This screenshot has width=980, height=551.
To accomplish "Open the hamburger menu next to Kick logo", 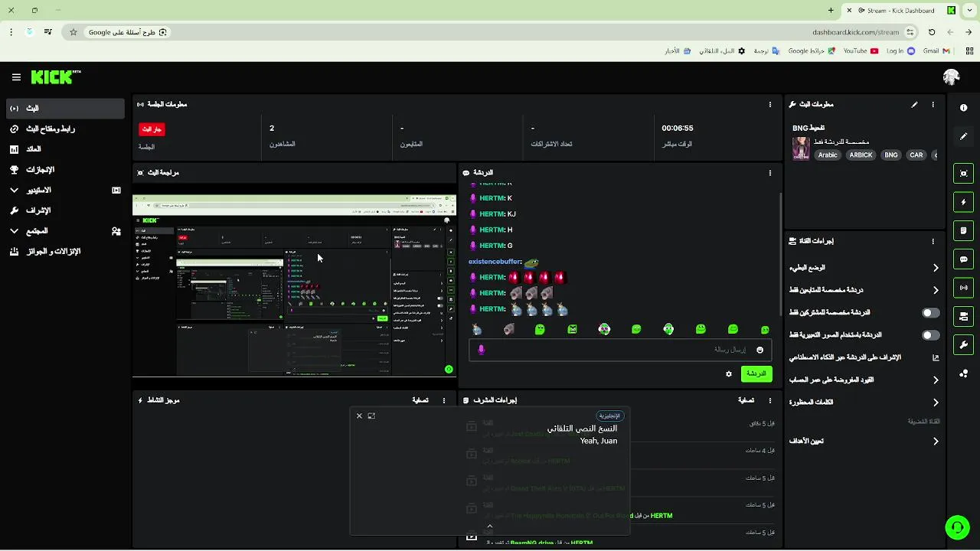I will pos(16,77).
